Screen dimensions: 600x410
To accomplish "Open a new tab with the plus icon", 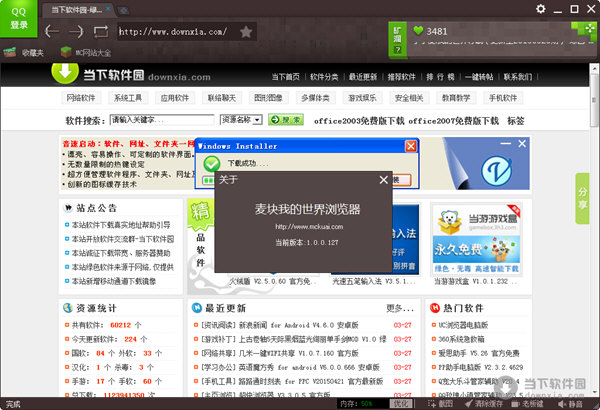I will click(124, 11).
